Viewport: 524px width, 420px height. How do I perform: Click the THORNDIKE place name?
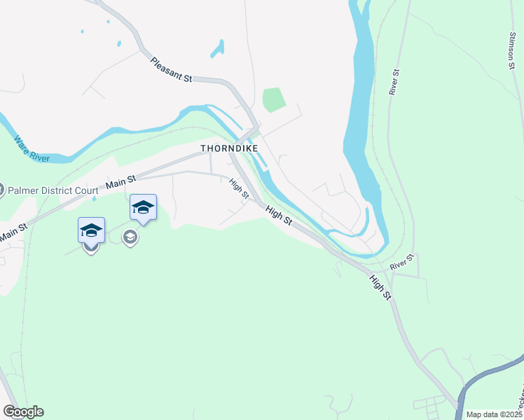[x=229, y=148]
